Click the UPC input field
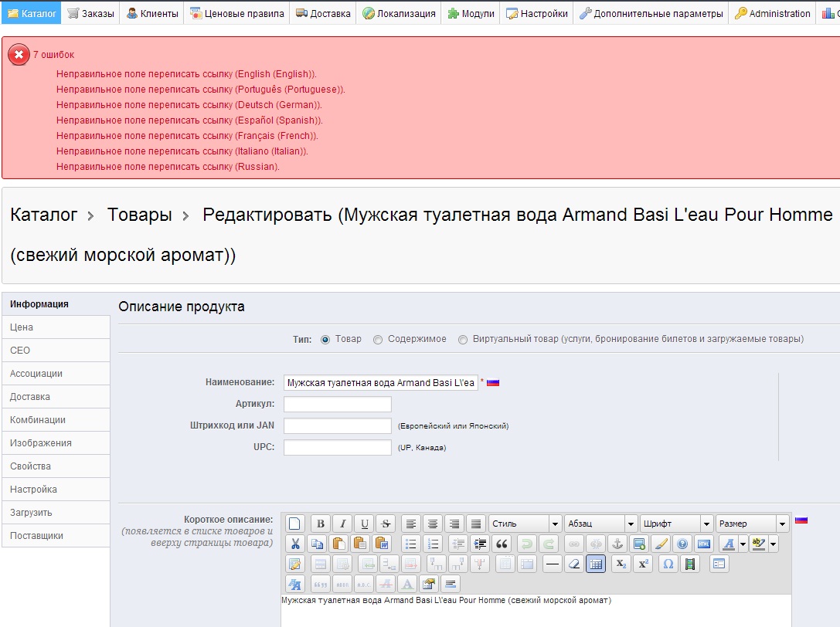 click(x=338, y=447)
